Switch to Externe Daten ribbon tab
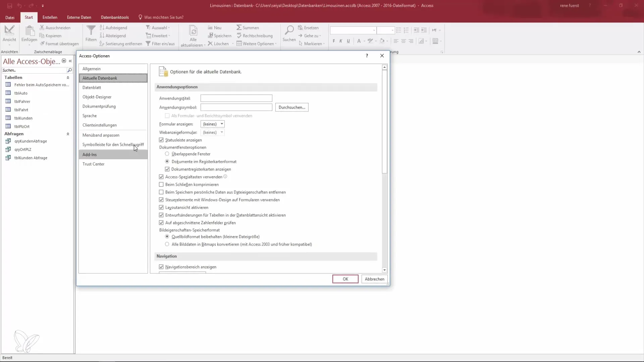The image size is (644, 362). 79,17
